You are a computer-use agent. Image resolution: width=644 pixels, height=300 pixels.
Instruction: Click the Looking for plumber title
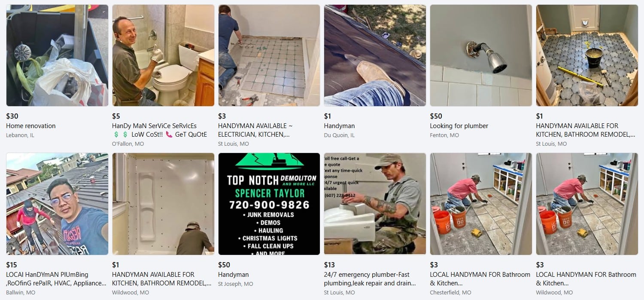459,126
